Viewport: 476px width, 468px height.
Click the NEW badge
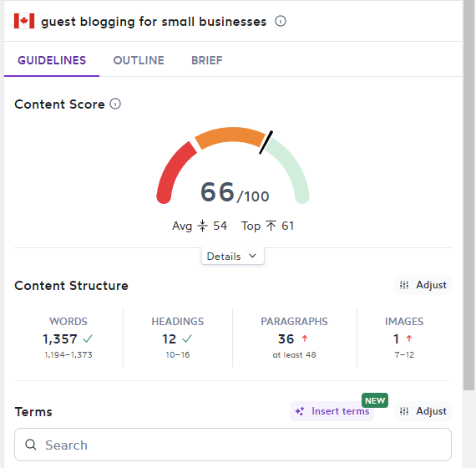click(x=375, y=400)
